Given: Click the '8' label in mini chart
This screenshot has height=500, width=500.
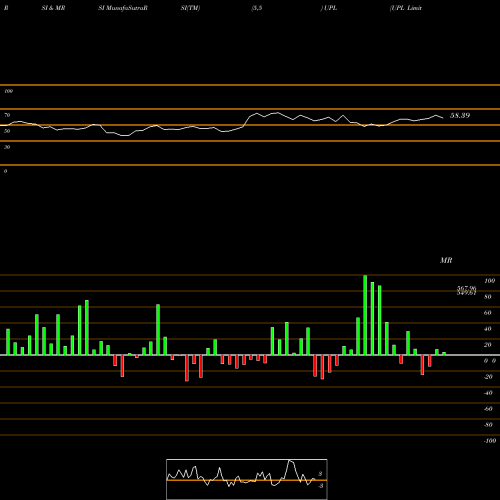Looking at the screenshot, I should click(x=320, y=474).
